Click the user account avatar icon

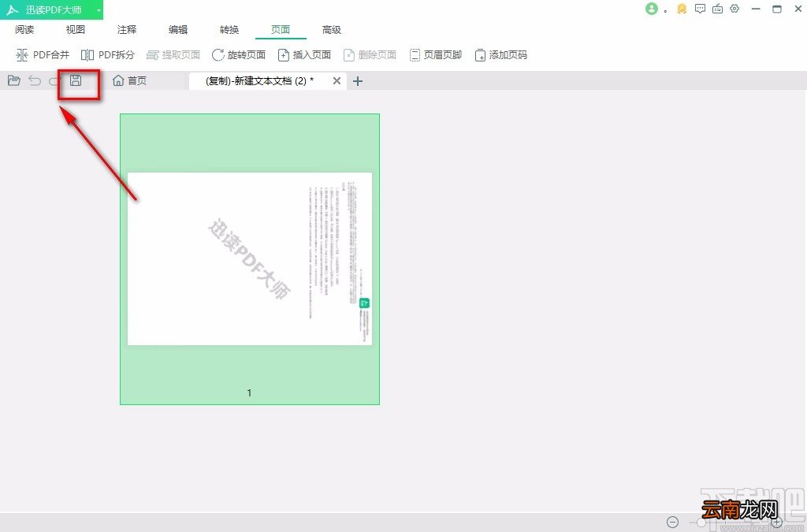[652, 9]
